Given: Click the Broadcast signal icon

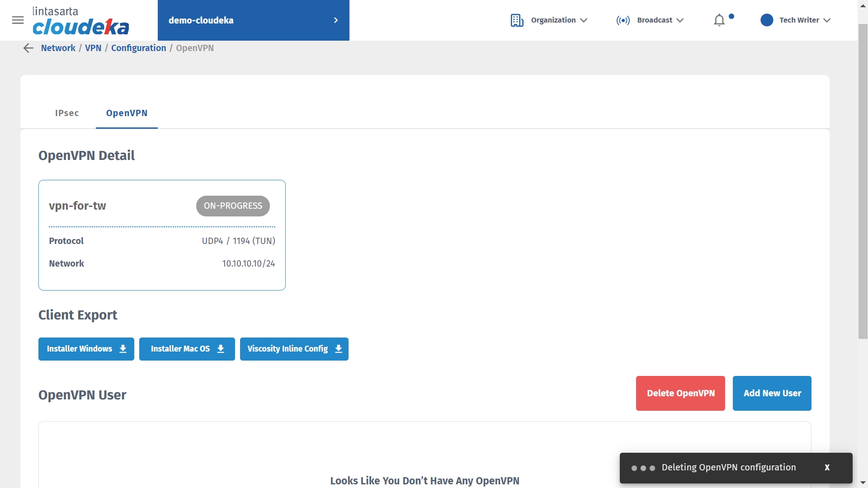Looking at the screenshot, I should [x=623, y=20].
